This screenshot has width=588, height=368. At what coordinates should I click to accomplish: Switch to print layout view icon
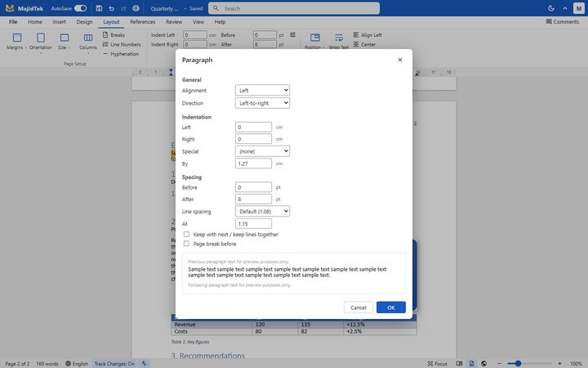(471, 363)
